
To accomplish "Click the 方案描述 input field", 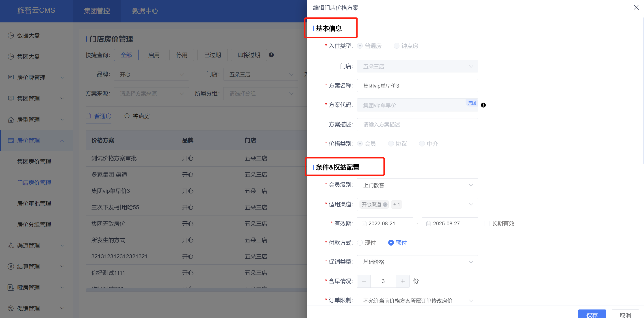I will pyautogui.click(x=417, y=124).
